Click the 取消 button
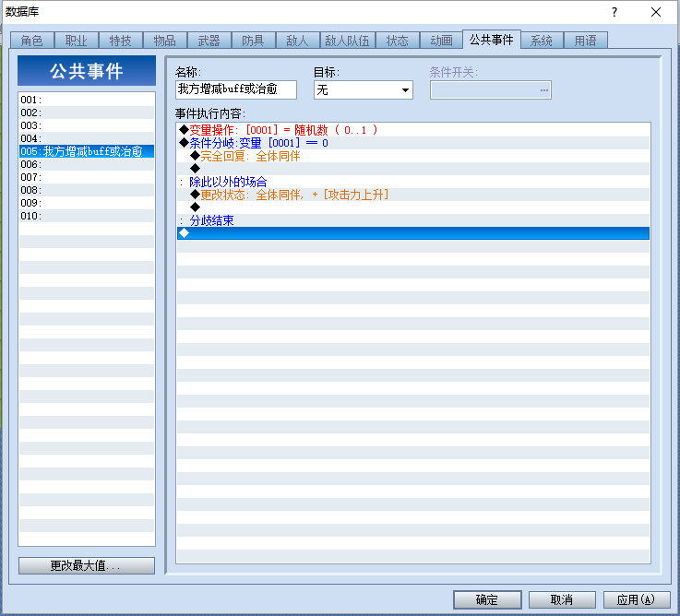The image size is (680, 616). [x=562, y=599]
